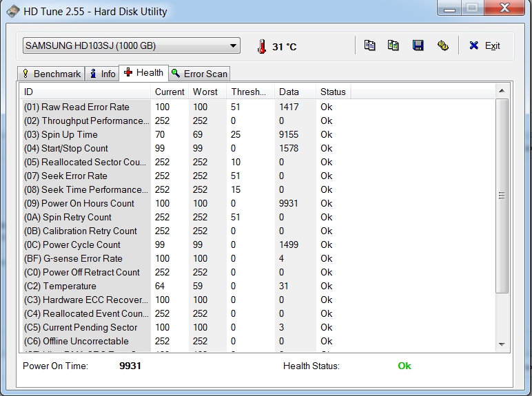Select the Health tab

coord(143,72)
